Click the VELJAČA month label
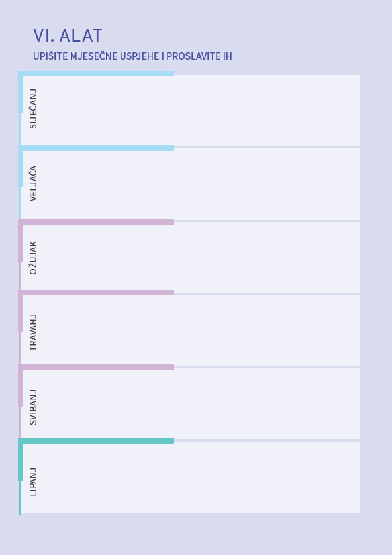 (x=33, y=183)
